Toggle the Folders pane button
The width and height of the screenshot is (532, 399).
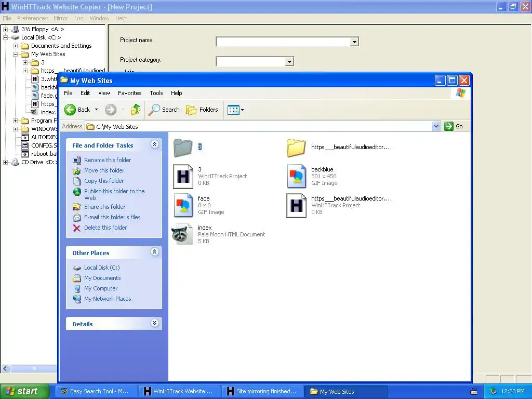pyautogui.click(x=202, y=110)
